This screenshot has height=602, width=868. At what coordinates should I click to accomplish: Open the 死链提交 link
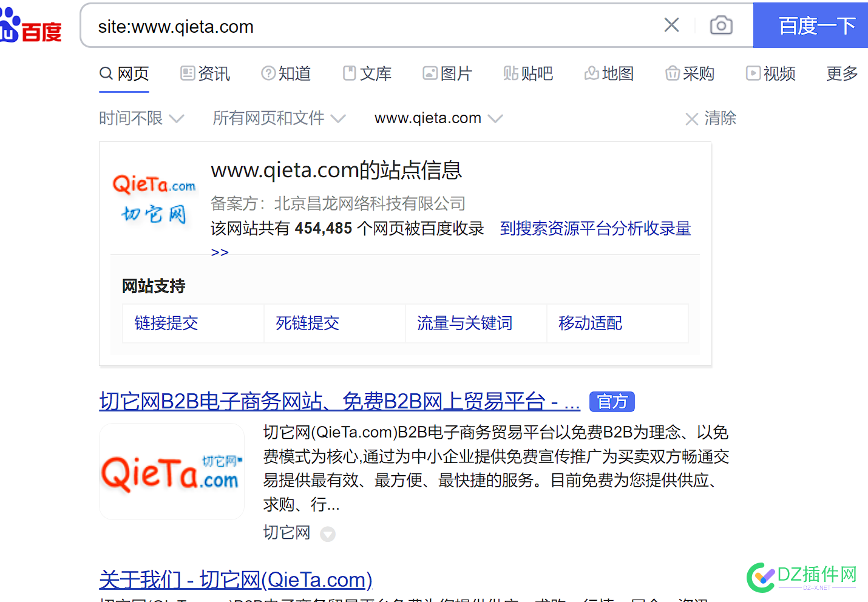click(308, 323)
